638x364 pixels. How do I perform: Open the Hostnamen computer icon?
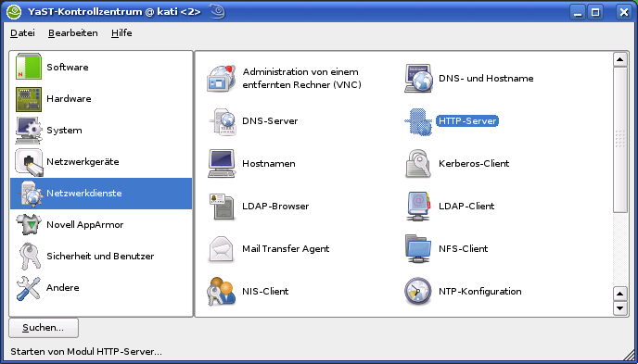[x=222, y=163]
